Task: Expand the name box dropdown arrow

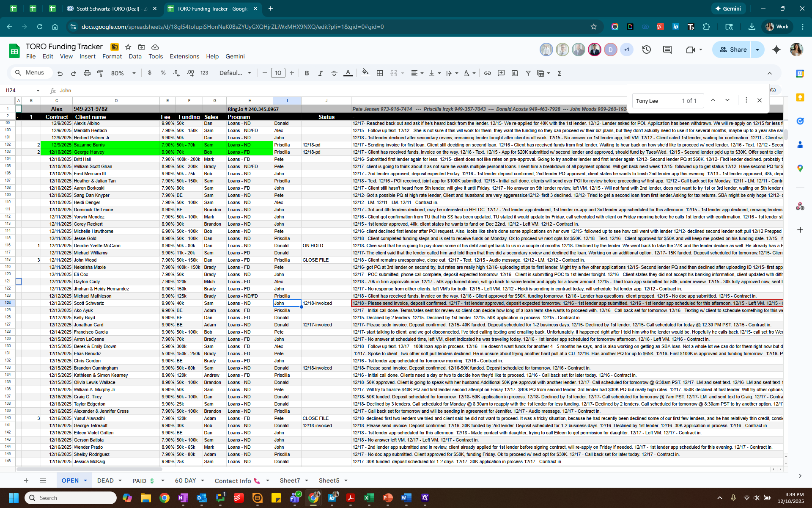Action: click(38, 91)
